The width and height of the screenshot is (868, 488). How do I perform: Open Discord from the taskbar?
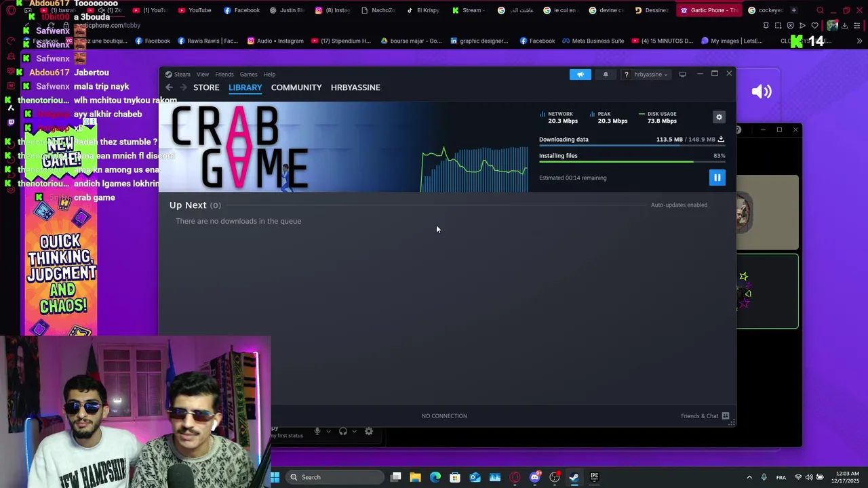pos(535,477)
